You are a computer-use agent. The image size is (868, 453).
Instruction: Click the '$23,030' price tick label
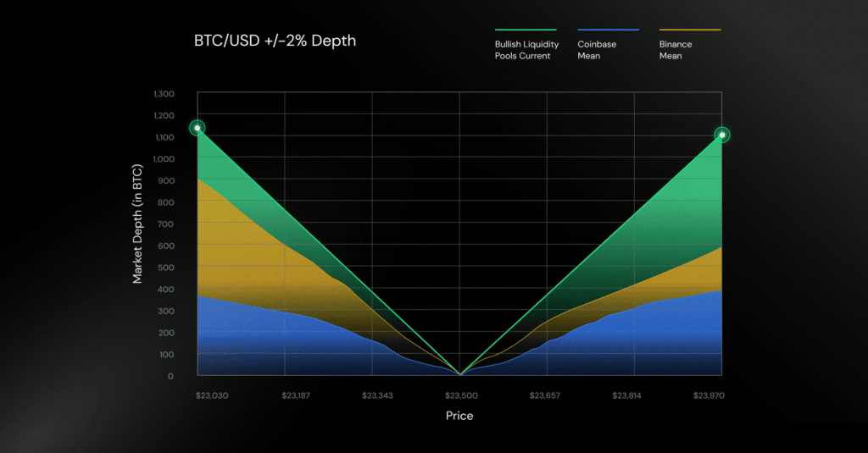point(212,395)
